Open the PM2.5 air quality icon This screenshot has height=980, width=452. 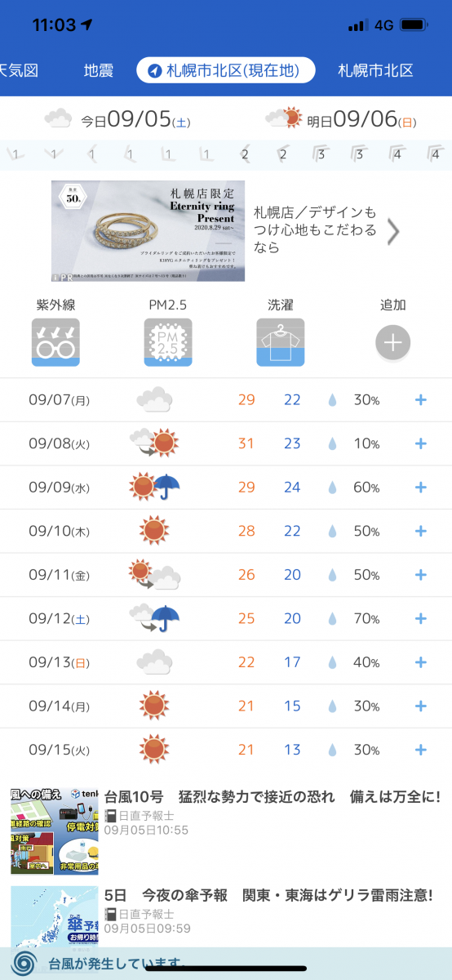point(167,341)
